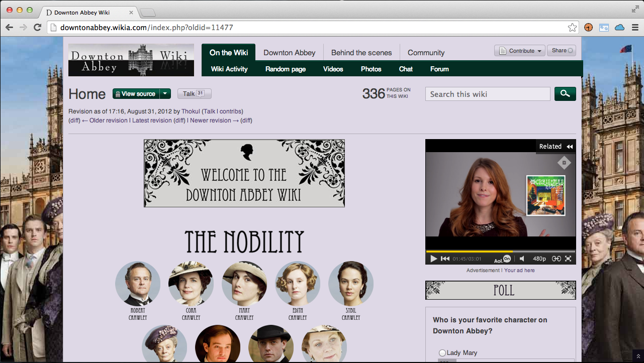Image resolution: width=644 pixels, height=363 pixels.
Task: Click the Your ad here link
Action: [519, 270]
